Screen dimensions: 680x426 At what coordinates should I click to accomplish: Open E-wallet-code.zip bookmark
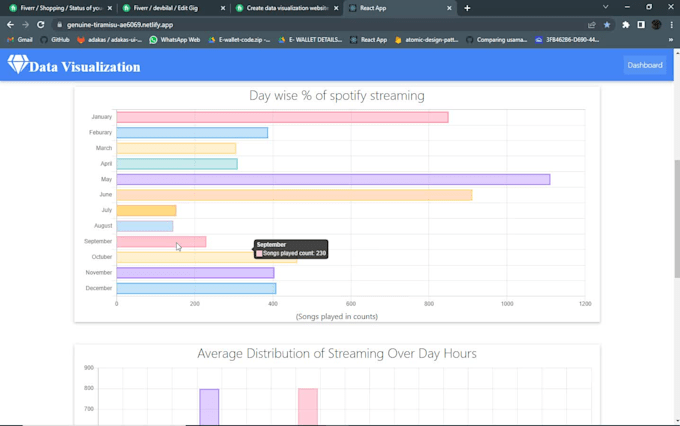[239, 39]
